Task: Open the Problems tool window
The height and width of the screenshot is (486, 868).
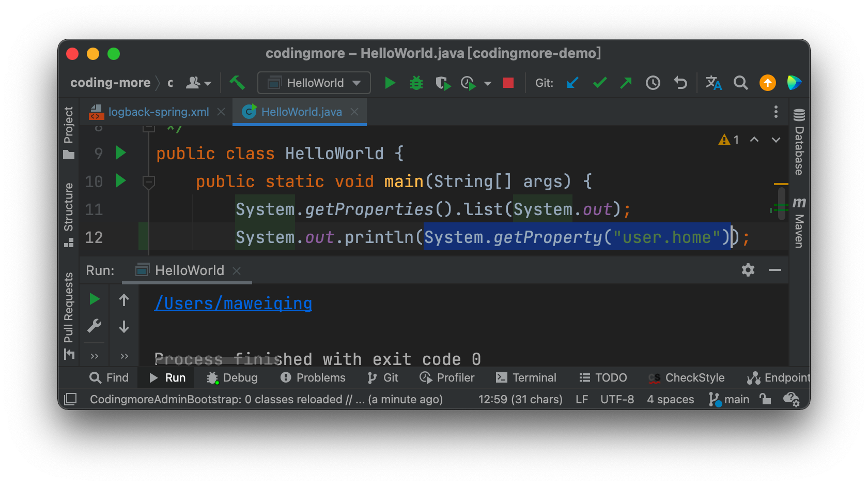Action: pyautogui.click(x=313, y=378)
